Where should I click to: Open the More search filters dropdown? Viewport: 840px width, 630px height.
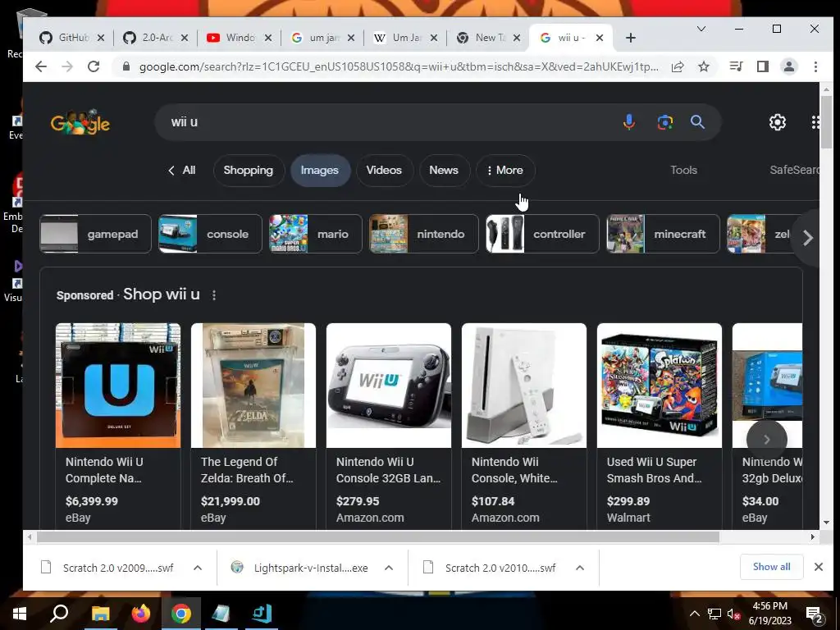point(505,171)
